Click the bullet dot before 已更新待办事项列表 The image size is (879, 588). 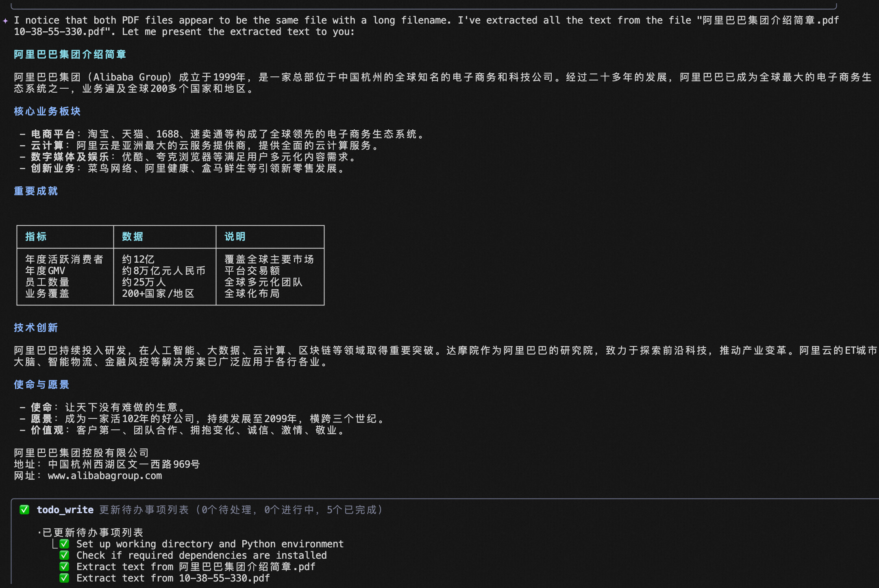(39, 533)
